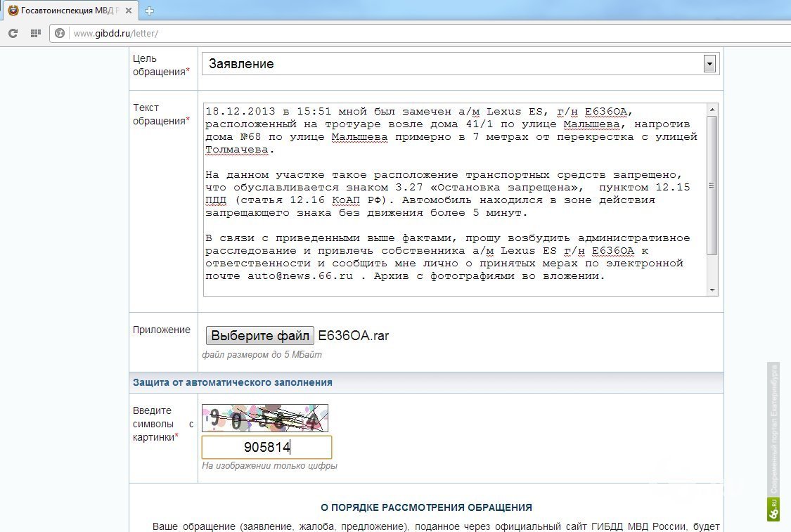This screenshot has height=532, width=791.
Task: Click the Защита от автоматического заполнения header
Action: point(233,382)
